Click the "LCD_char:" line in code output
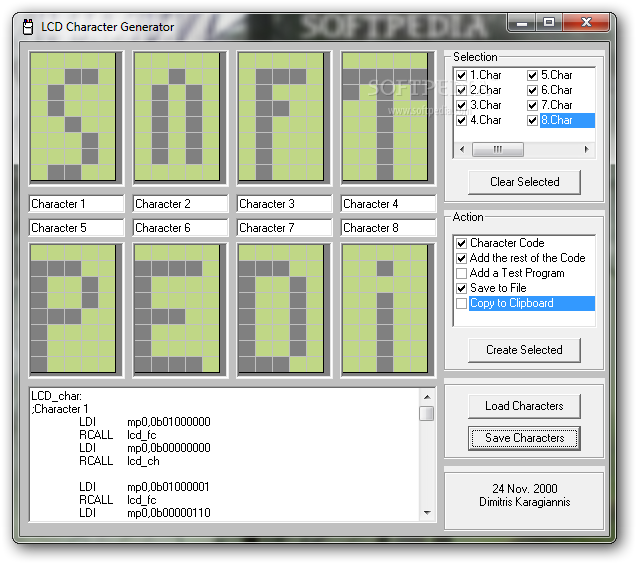This screenshot has width=637, height=564. (x=56, y=396)
